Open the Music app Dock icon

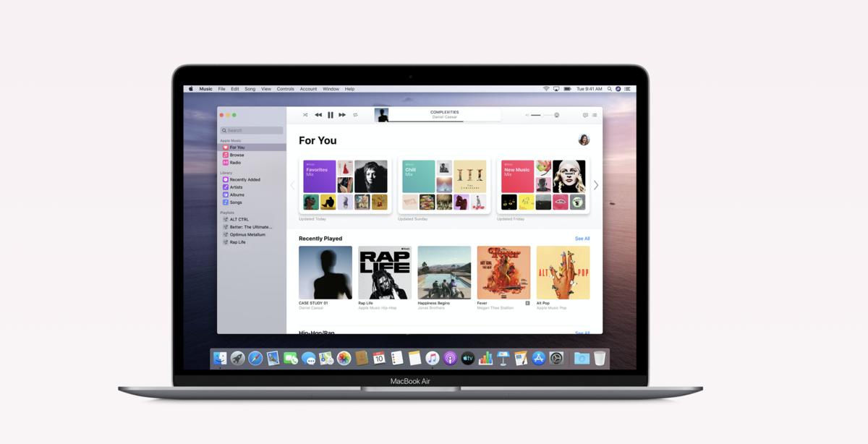433,358
